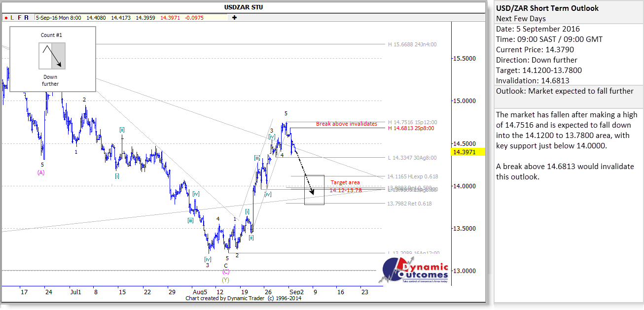Click the 'Chart created by Dynamic Trader' text
This screenshot has width=644, height=310.
point(244,298)
